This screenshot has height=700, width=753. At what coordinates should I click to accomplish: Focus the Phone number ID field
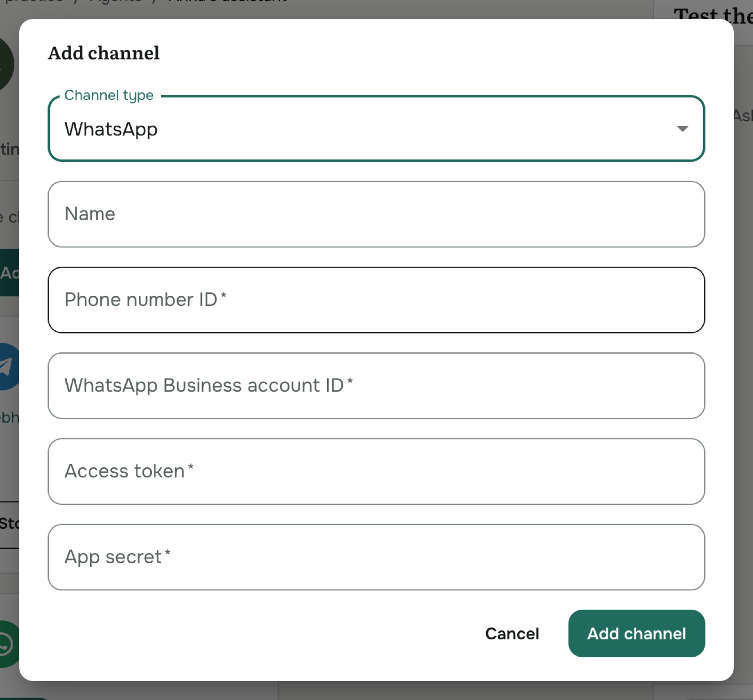(x=376, y=300)
